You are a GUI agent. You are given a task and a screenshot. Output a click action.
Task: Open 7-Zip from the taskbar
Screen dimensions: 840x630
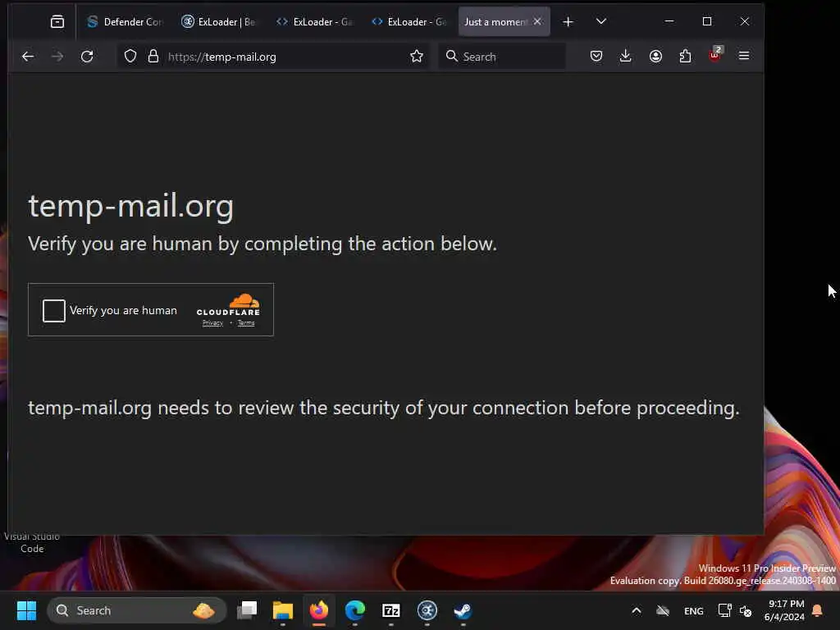391,610
